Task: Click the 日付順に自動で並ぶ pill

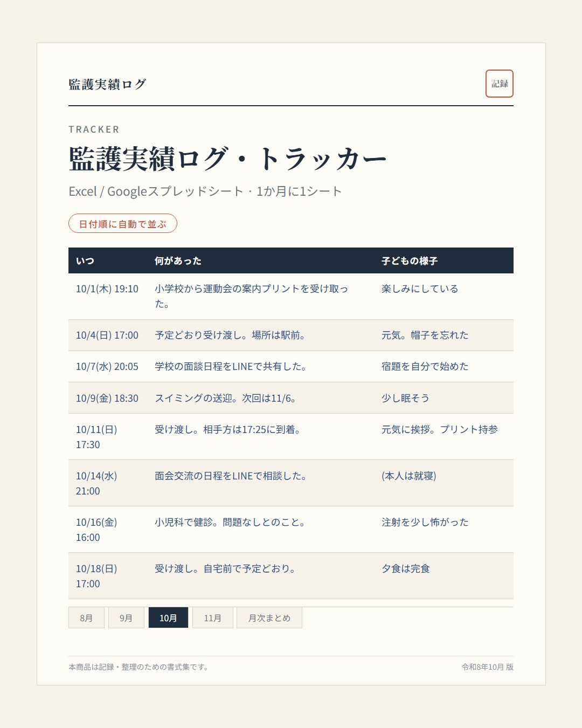Action: (123, 224)
